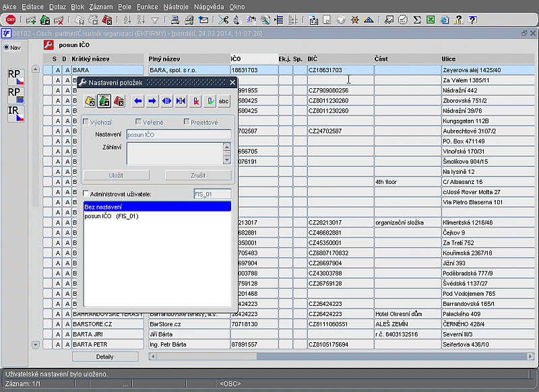Click the IČO column header
Image resolution: width=539 pixels, height=392 pixels.
point(254,59)
